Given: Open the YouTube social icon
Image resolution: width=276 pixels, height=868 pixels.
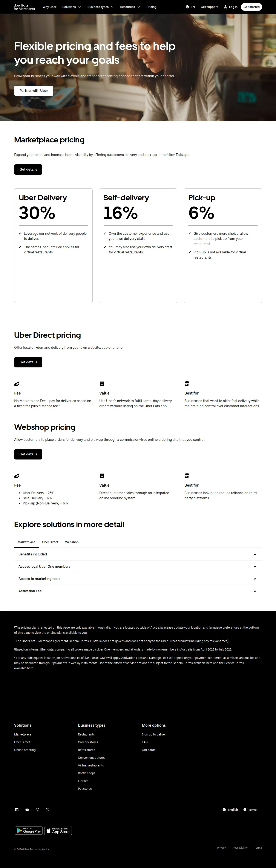Looking at the screenshot, I should [27, 809].
